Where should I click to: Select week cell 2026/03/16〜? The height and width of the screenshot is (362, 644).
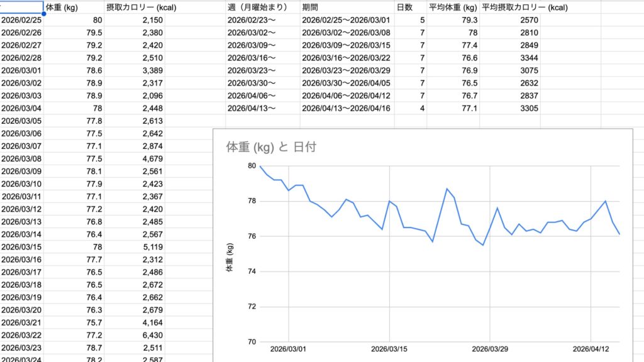(263, 58)
